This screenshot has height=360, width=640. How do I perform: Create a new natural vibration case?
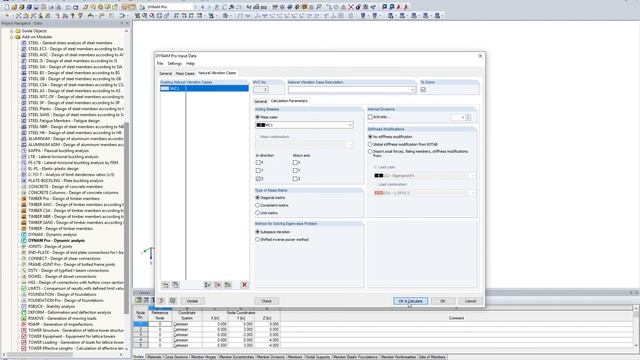click(165, 285)
